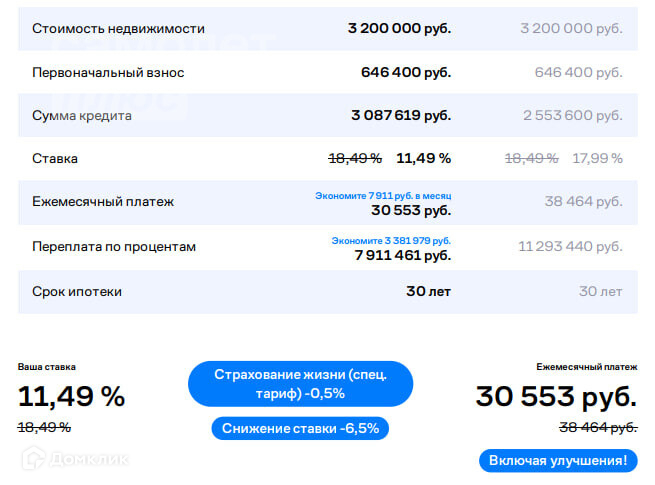
Task: Click the bold 30 лет mortgage term value
Action: [429, 291]
